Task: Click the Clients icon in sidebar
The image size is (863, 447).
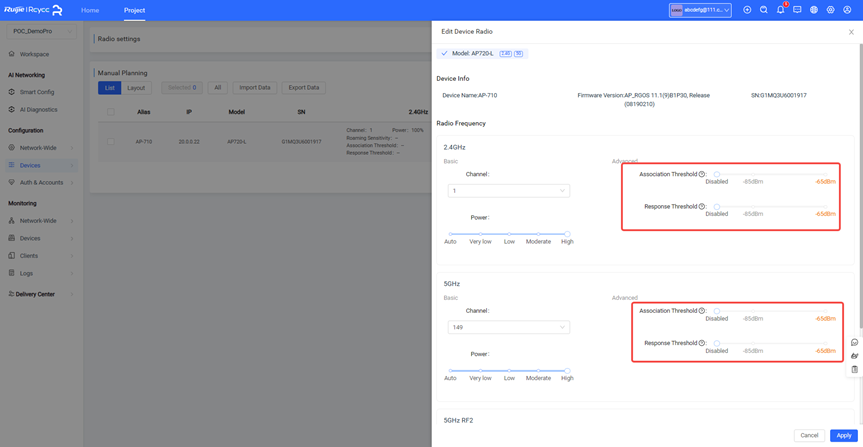Action: pyautogui.click(x=12, y=255)
